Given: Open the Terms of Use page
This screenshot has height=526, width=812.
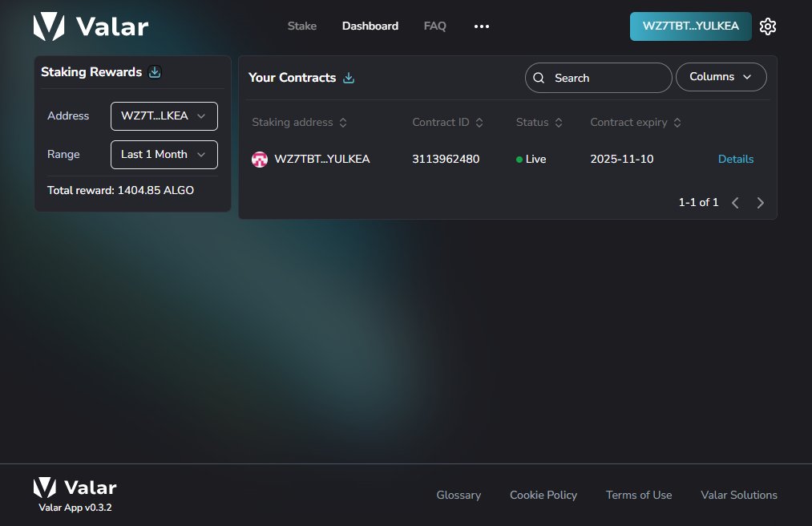Looking at the screenshot, I should (638, 495).
